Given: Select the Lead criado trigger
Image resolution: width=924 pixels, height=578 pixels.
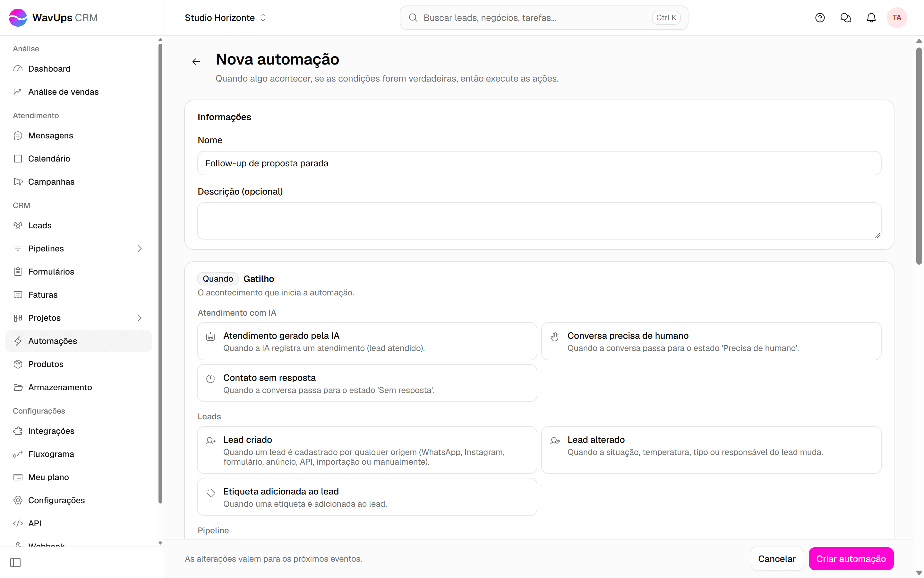Looking at the screenshot, I should pyautogui.click(x=367, y=450).
